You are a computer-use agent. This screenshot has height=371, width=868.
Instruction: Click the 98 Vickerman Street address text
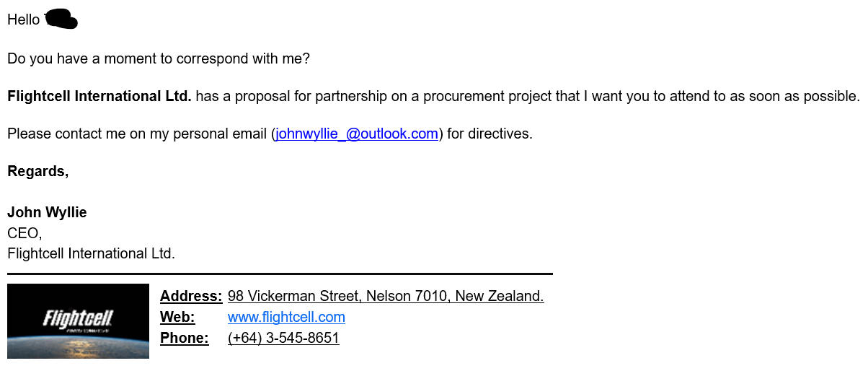(x=385, y=297)
